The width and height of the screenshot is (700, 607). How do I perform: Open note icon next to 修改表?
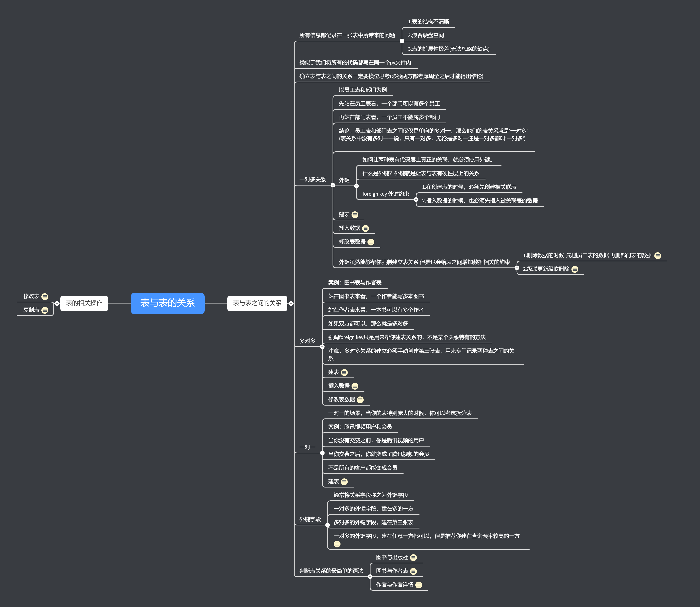45,297
